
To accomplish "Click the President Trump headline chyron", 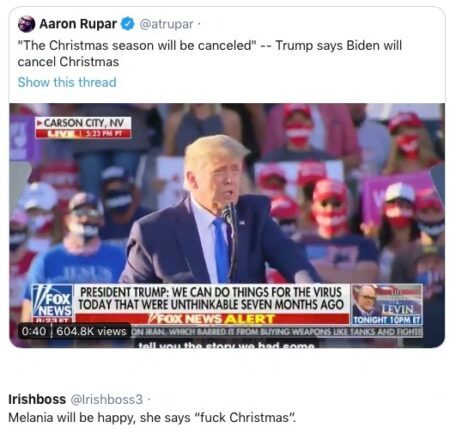I will [212, 299].
